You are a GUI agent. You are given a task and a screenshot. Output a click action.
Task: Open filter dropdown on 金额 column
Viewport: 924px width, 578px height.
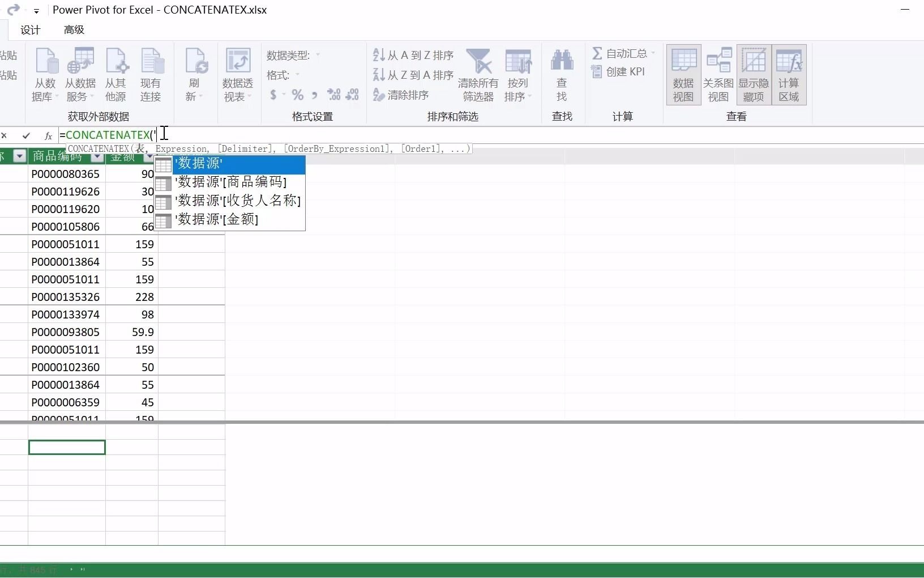pyautogui.click(x=149, y=156)
